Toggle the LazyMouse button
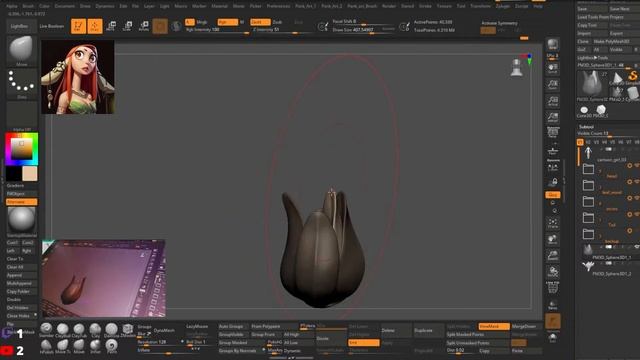 197,327
